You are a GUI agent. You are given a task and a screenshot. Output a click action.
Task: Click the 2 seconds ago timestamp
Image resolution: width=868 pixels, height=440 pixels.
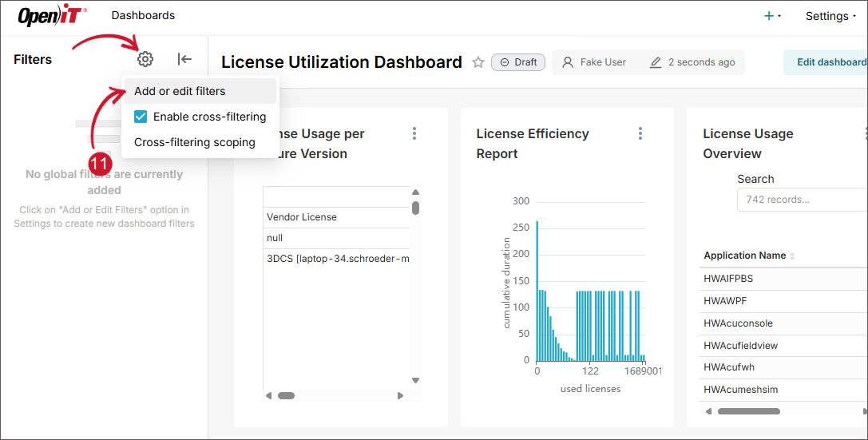[x=701, y=62]
